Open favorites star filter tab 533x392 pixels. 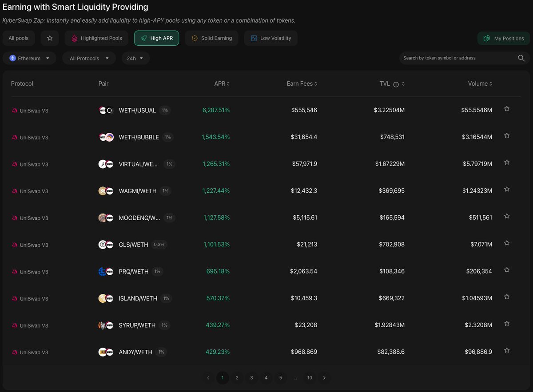[x=50, y=38]
